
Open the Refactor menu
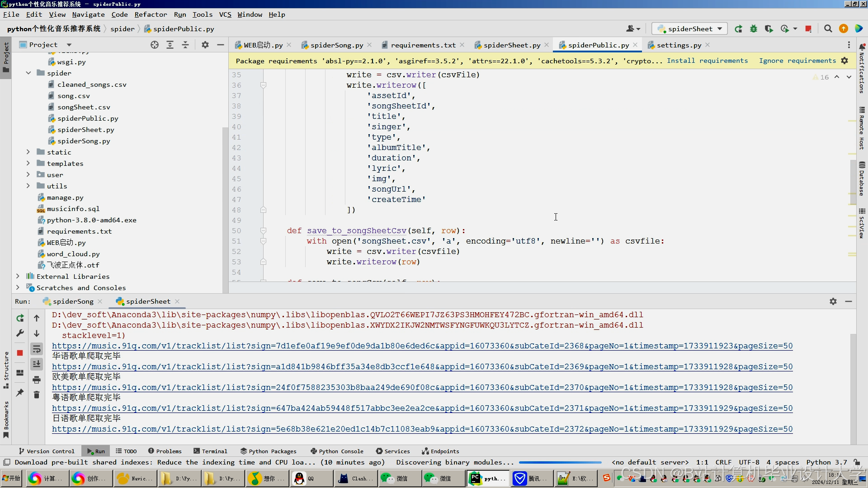tap(151, 14)
